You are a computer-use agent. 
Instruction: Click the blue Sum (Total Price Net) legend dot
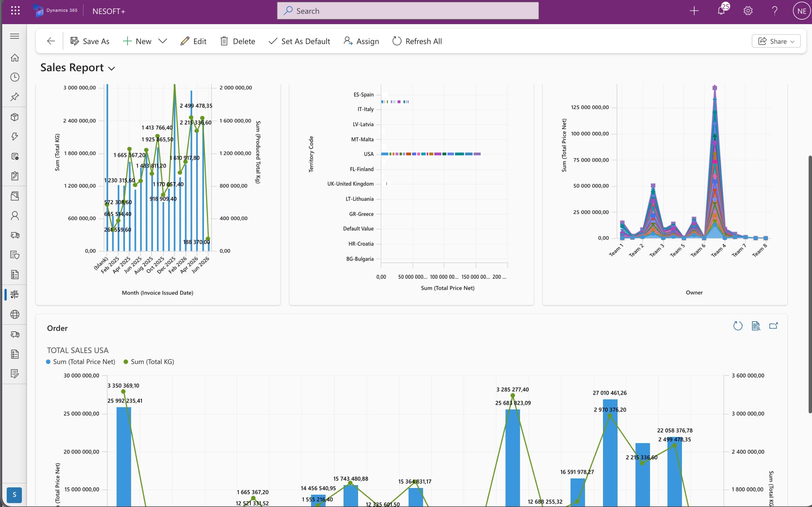(x=48, y=362)
